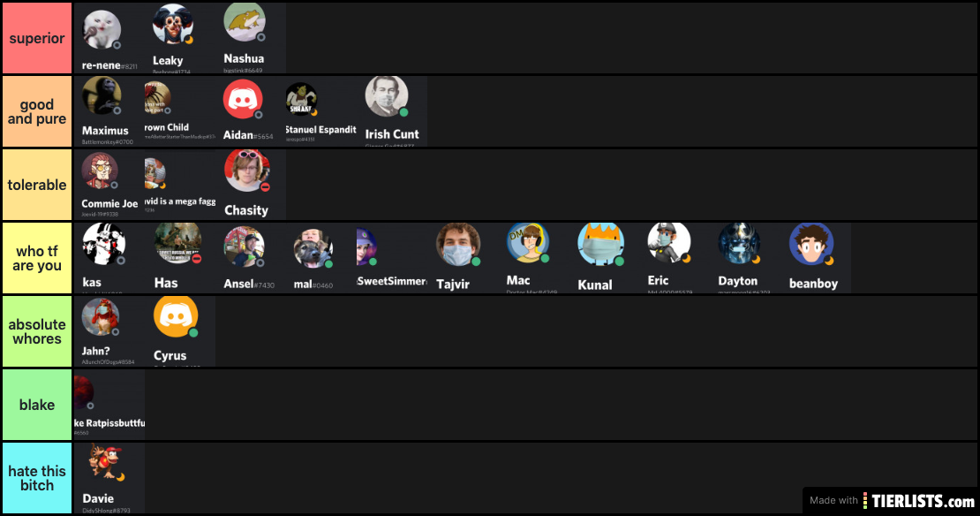The image size is (980, 516).
Task: Select Tajvir's masked face avatar
Action: 458,245
